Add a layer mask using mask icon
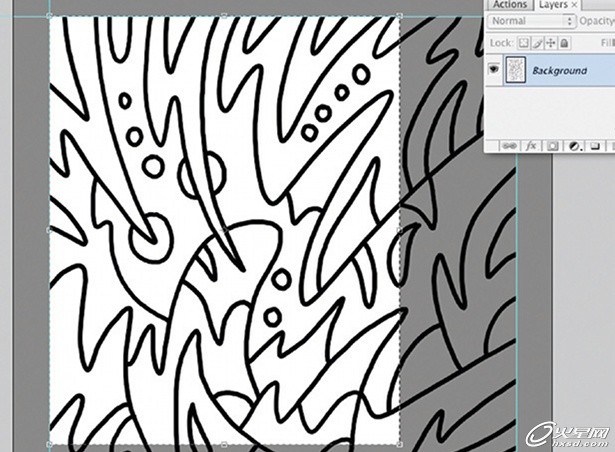The width and height of the screenshot is (615, 452). pos(553,146)
